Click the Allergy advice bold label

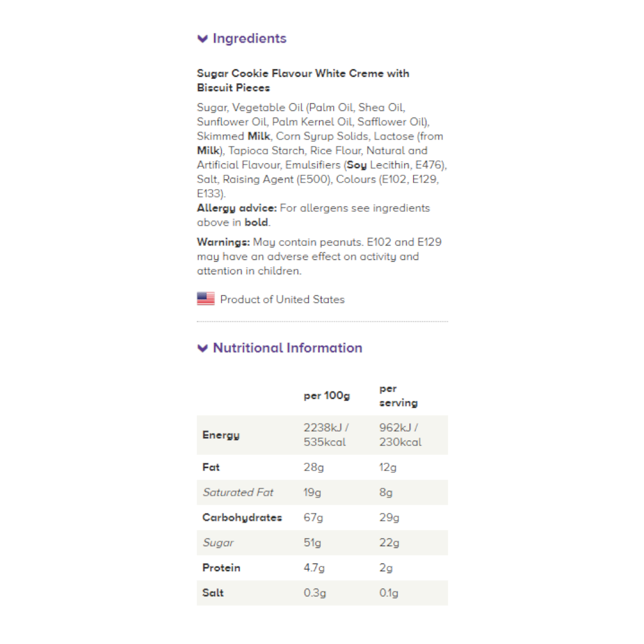237,208
